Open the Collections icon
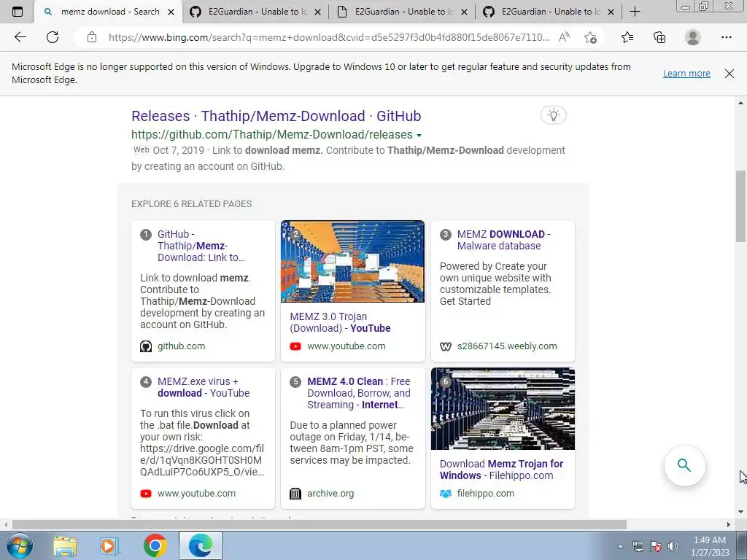Image resolution: width=747 pixels, height=560 pixels. (659, 37)
